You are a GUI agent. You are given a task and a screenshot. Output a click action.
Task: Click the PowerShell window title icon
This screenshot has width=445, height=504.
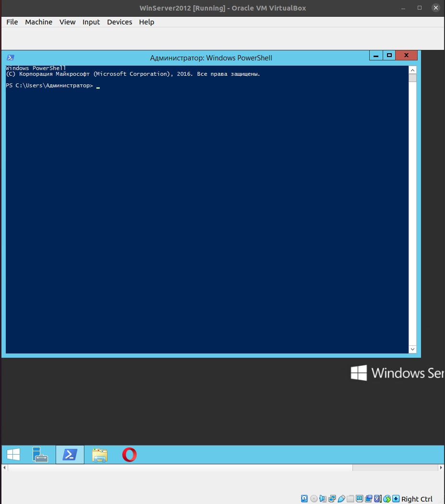10,58
